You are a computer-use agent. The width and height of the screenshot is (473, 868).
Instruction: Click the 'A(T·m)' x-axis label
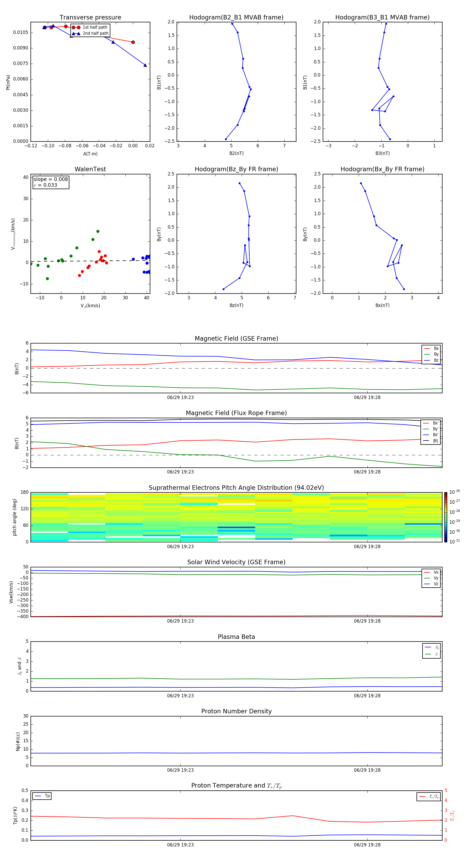click(90, 154)
